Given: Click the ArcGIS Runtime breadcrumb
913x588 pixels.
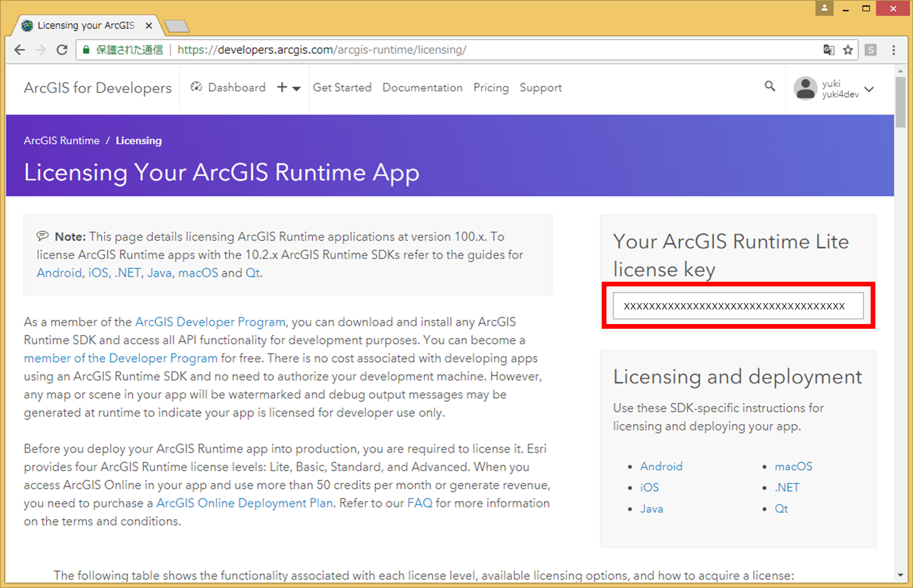Looking at the screenshot, I should pos(62,141).
